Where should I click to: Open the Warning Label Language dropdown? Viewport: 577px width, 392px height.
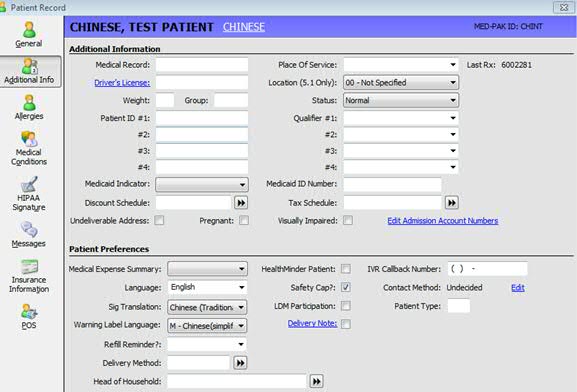(x=207, y=326)
